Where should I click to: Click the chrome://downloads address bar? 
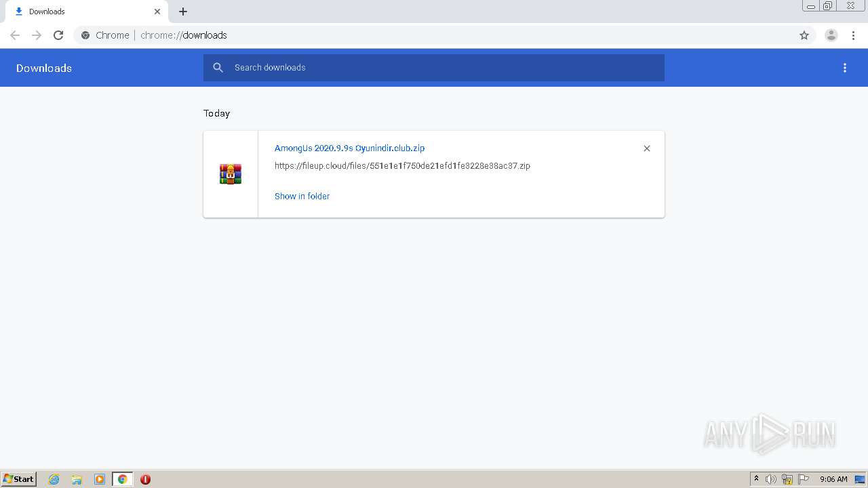coord(434,35)
